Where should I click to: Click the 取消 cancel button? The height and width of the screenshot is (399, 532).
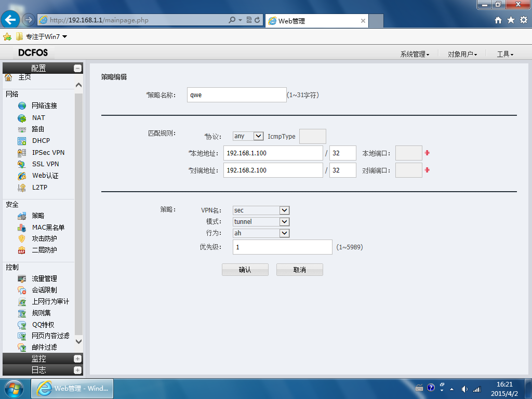(x=300, y=270)
